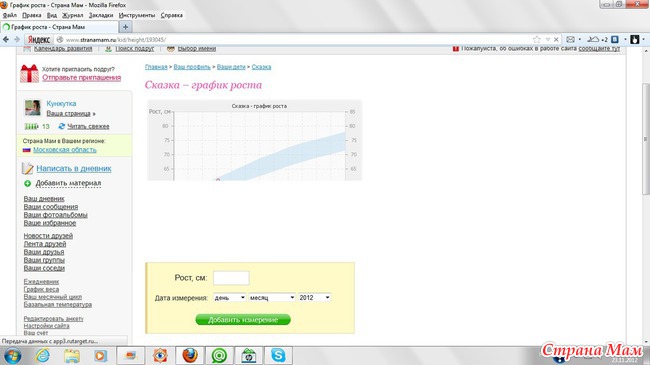Open Internet Explorer from the taskbar
This screenshot has width=650, height=365.
tap(42, 355)
